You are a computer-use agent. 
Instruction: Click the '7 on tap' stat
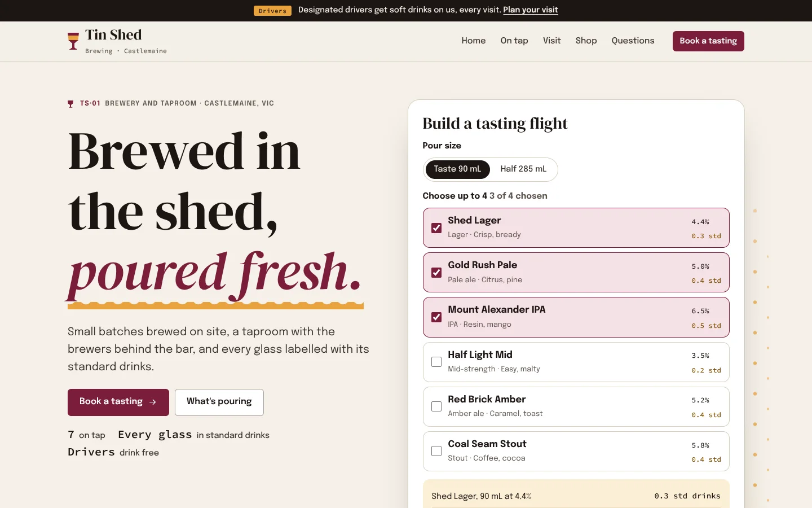86,435
